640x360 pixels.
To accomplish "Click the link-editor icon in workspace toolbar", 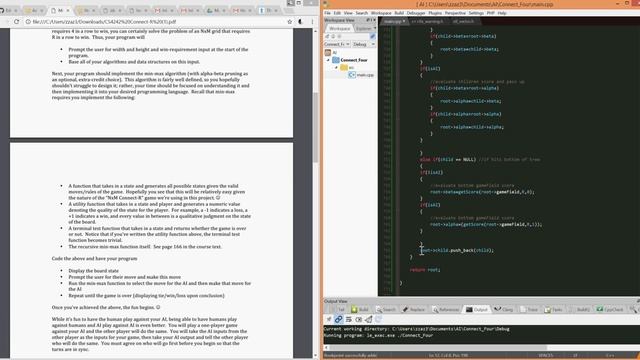I will (x=373, y=36).
